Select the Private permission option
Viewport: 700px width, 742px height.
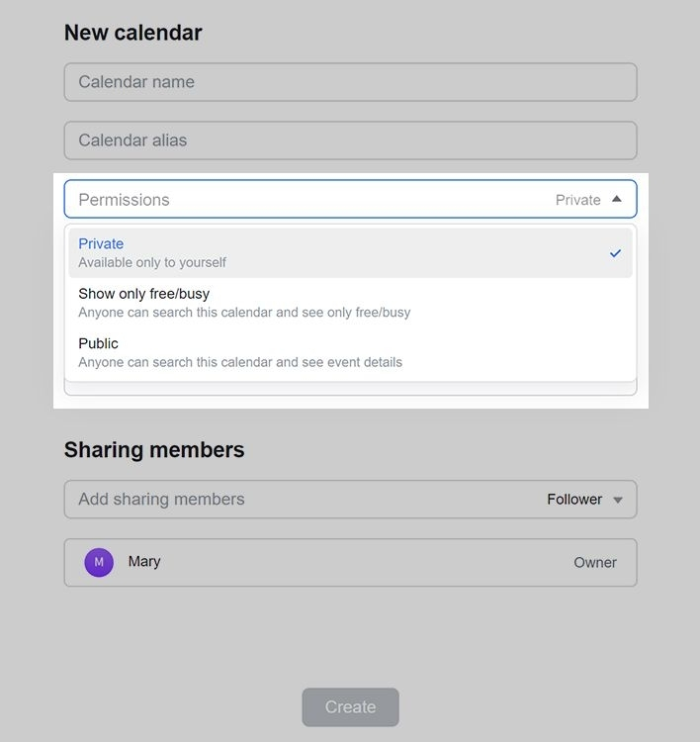coord(101,243)
